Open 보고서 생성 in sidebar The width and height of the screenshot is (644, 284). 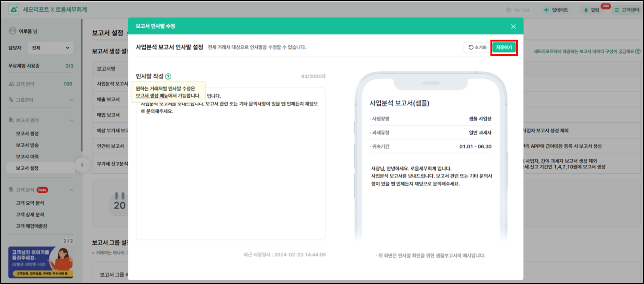(x=27, y=134)
